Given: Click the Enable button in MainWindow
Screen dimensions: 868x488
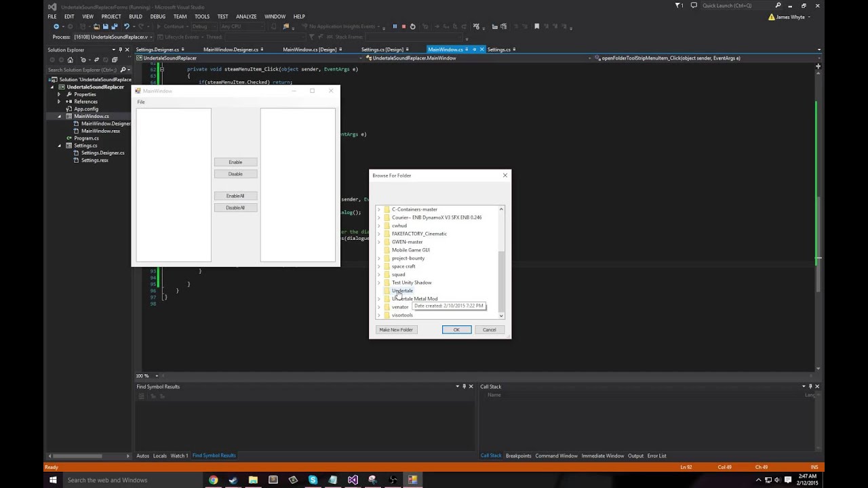Looking at the screenshot, I should 235,162.
